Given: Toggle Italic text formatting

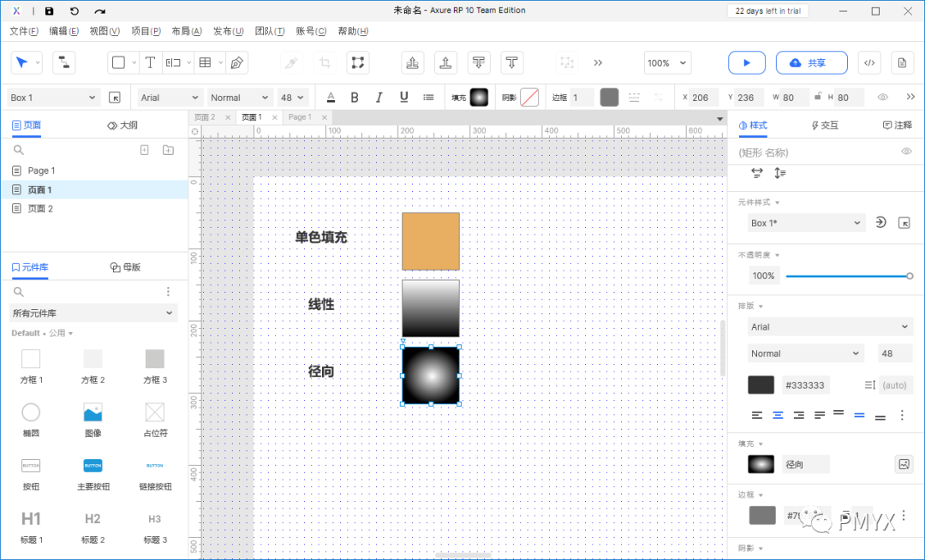Looking at the screenshot, I should tap(379, 98).
